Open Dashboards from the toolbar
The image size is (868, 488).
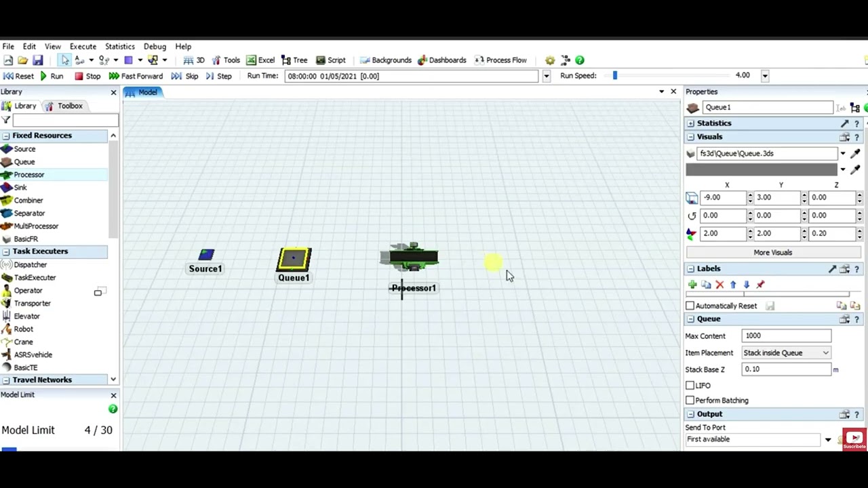tap(441, 60)
